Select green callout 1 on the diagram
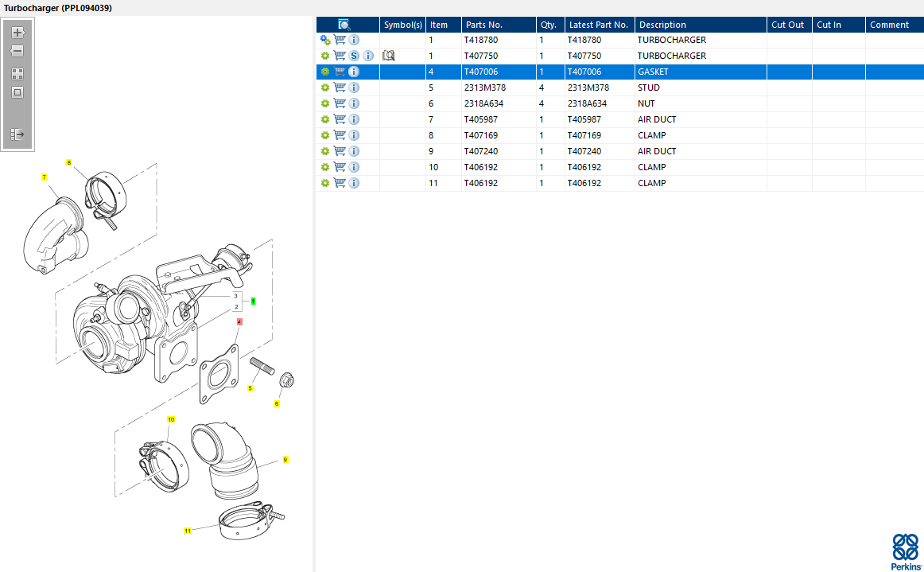This screenshot has width=924, height=572. point(253,301)
